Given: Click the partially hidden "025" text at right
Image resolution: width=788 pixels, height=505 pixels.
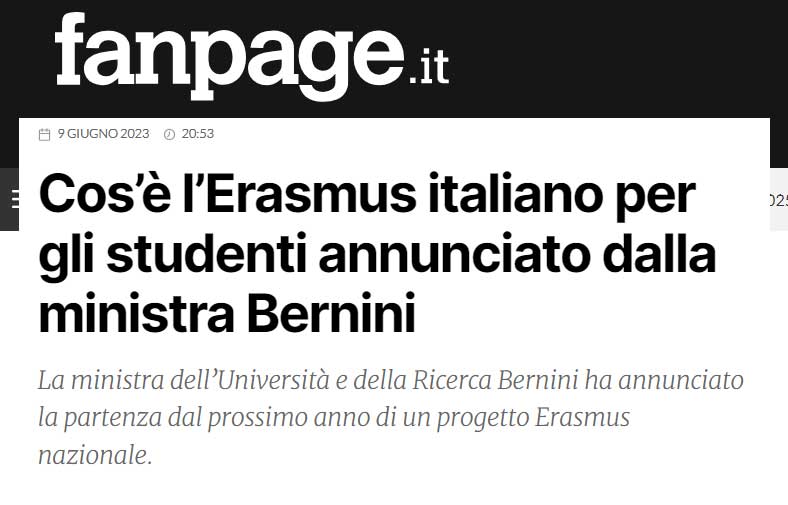Looking at the screenshot, I should coord(778,200).
